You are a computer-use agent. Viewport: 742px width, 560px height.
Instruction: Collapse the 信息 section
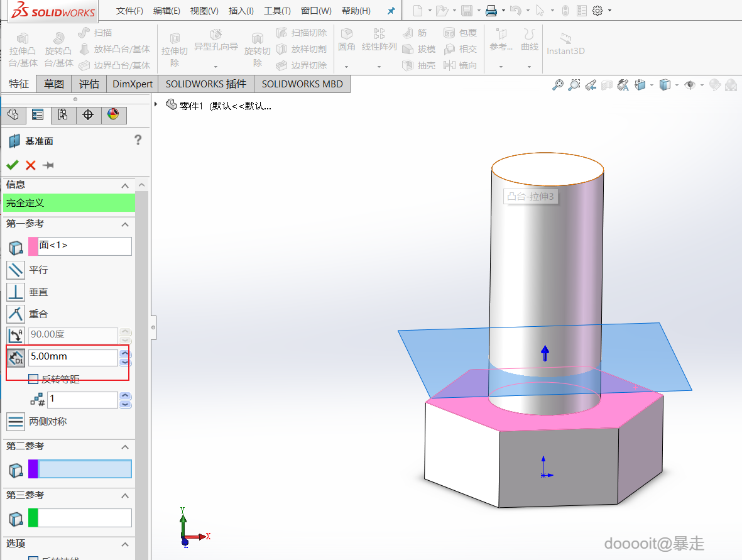[125, 185]
